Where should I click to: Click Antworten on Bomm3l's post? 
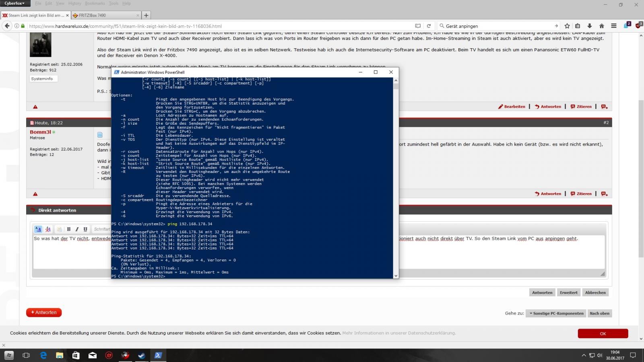pyautogui.click(x=548, y=193)
